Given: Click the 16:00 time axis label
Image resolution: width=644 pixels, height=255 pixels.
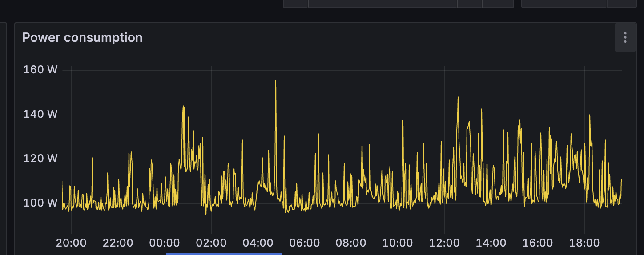Looking at the screenshot, I should coord(538,243).
